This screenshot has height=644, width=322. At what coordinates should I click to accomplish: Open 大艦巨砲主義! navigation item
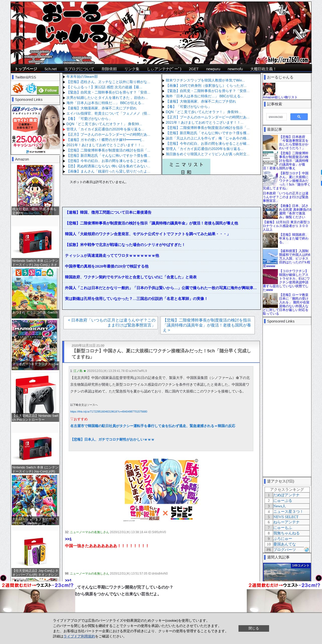(x=263, y=69)
